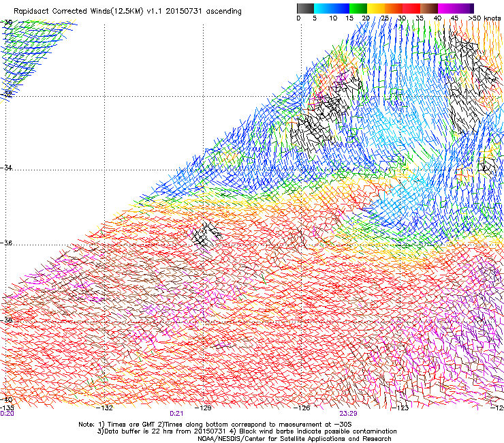Click the note line starting 'Note: 1) Times are GMT'
The width and height of the screenshot is (504, 443).
click(x=215, y=425)
